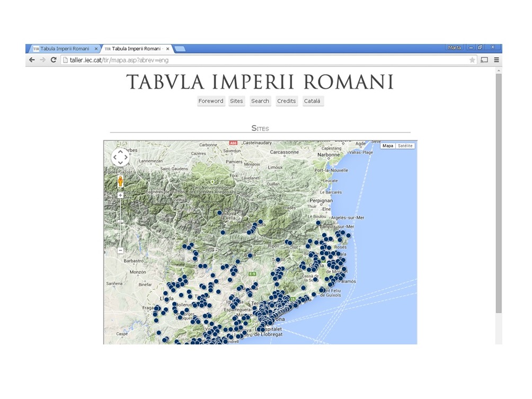532x399 pixels.
Task: Click the Foreword button
Action: click(211, 101)
